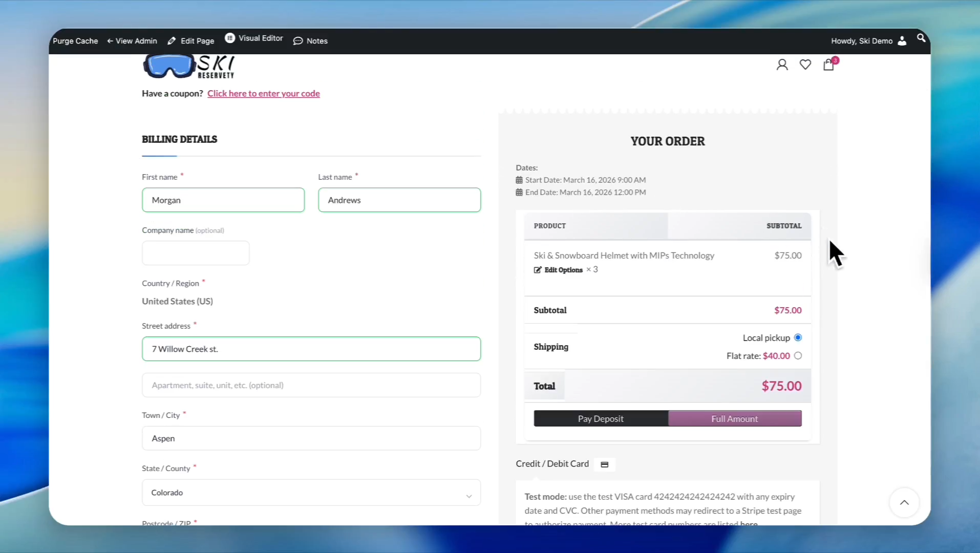
Task: Select the Local pickup shipping option
Action: [798, 337]
